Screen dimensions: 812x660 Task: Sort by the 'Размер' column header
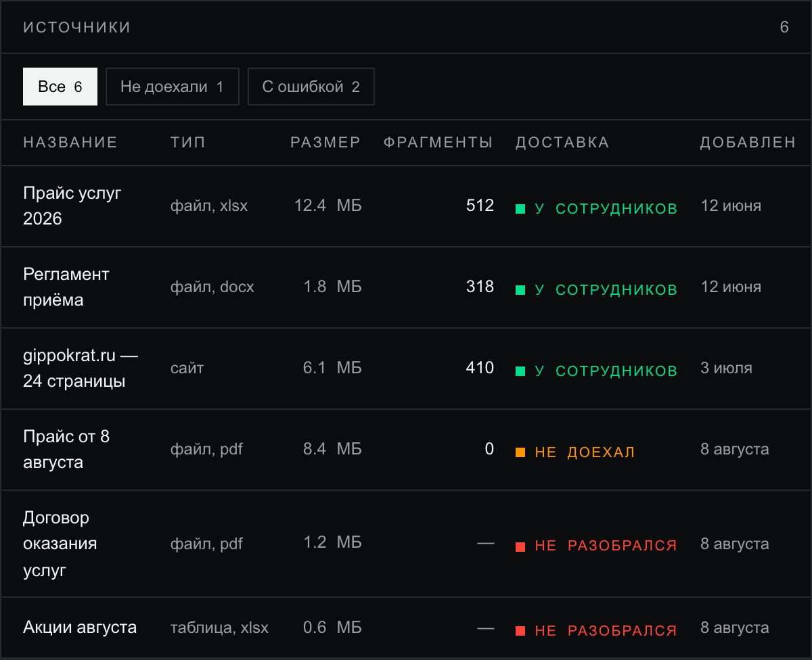click(325, 143)
